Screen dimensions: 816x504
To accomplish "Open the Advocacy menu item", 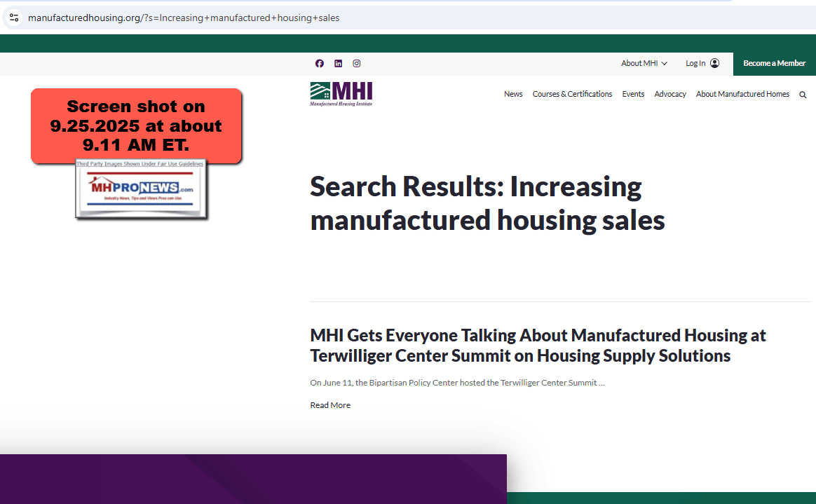I will (x=669, y=94).
